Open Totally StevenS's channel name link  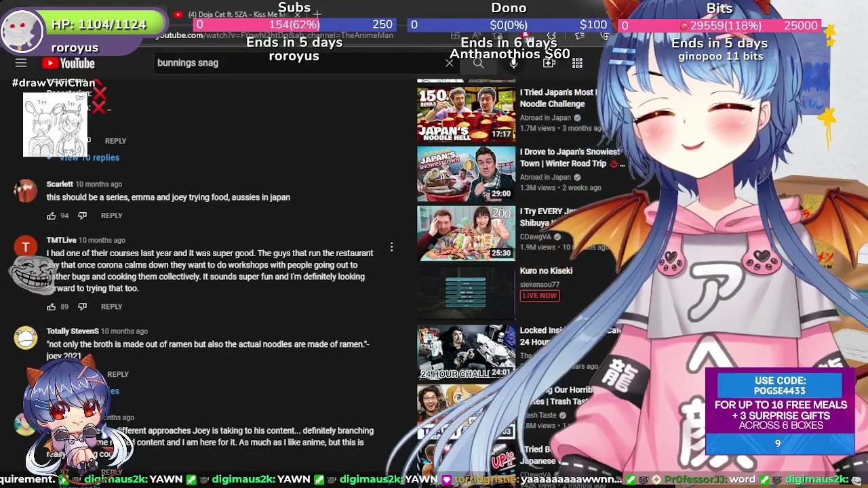pyautogui.click(x=73, y=331)
